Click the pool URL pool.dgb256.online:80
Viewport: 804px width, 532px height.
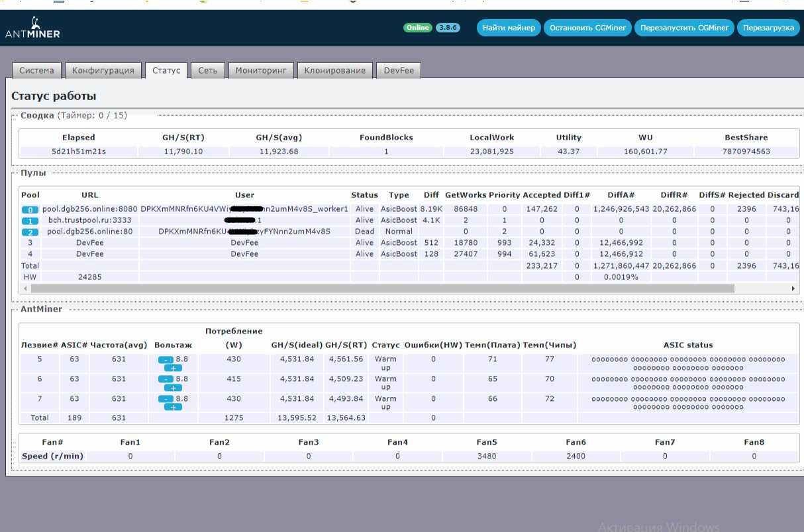coord(89,232)
